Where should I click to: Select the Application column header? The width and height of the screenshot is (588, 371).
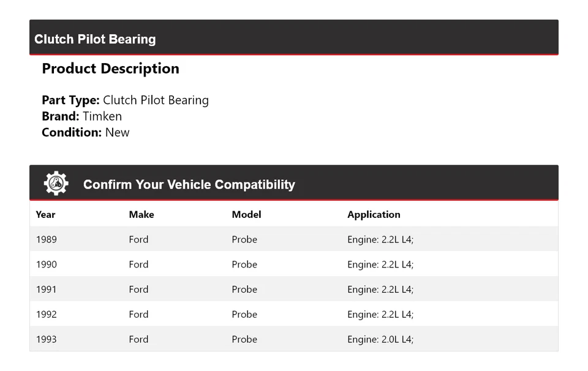(x=374, y=214)
